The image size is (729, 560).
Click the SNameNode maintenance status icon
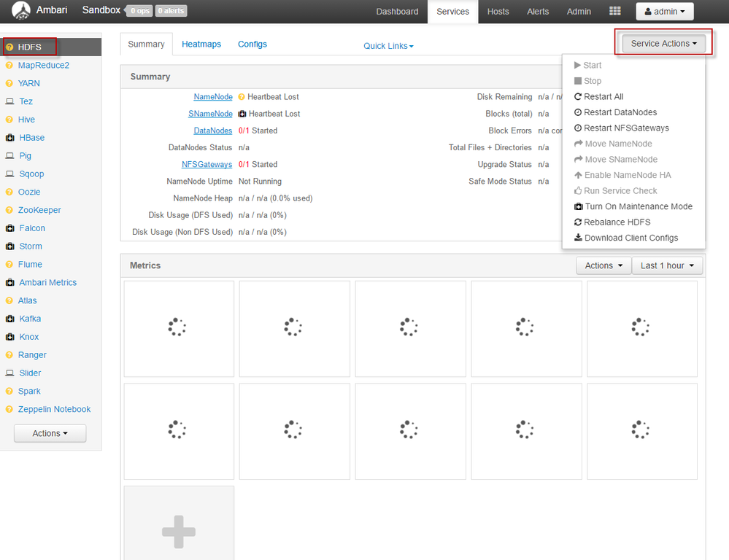(242, 114)
